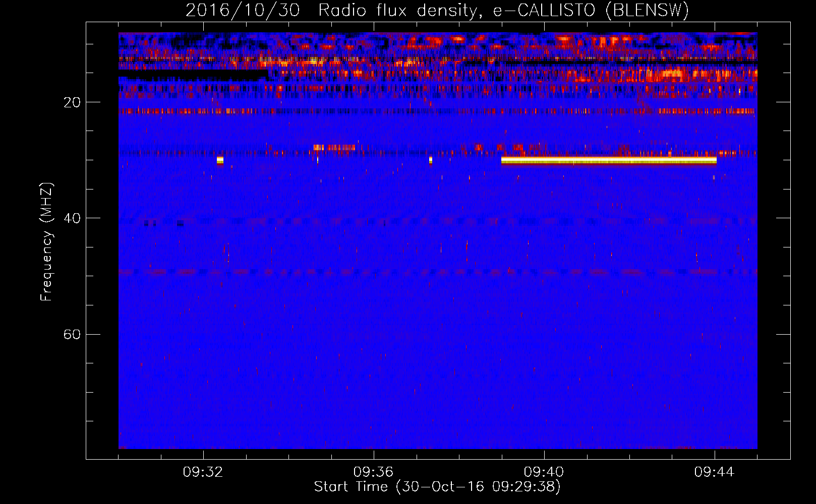Click the 40 frequency tick label
816x504 pixels.
[x=72, y=218]
